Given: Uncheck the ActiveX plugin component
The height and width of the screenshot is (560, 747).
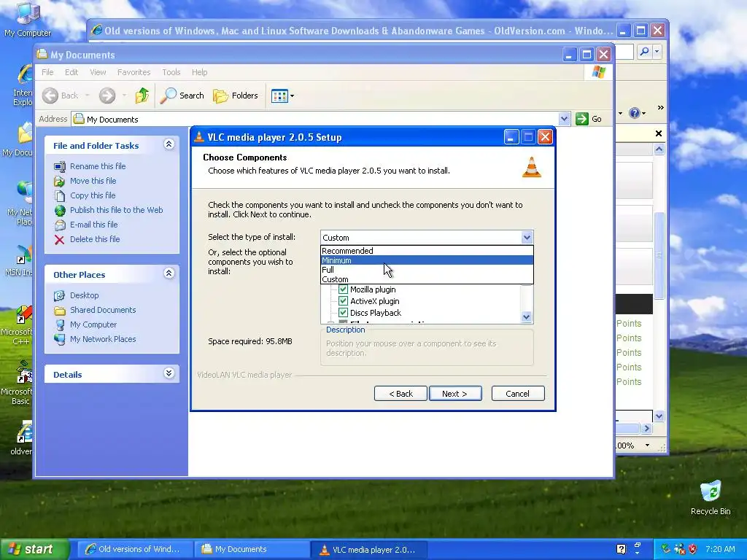Looking at the screenshot, I should tap(343, 301).
